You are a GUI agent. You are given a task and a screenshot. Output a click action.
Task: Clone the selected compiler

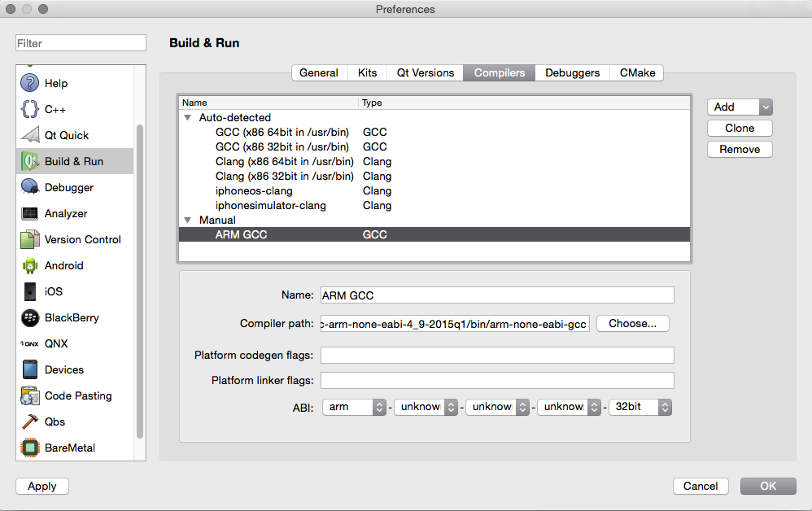pos(739,128)
